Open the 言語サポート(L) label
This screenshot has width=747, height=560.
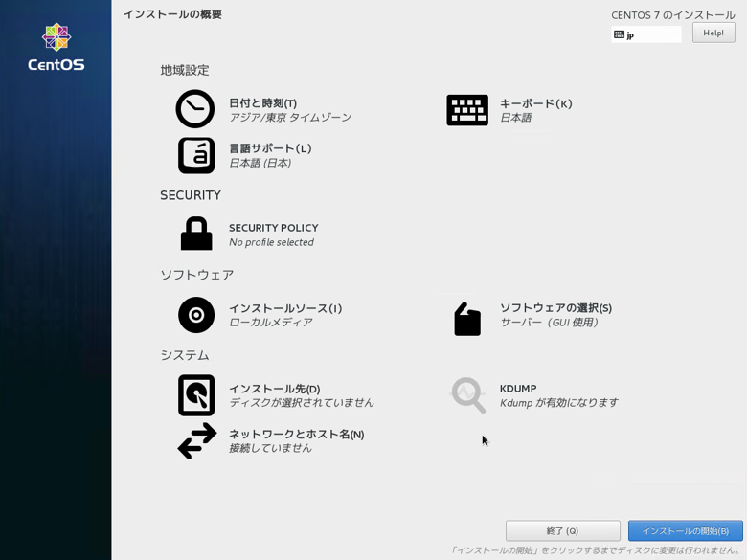pyautogui.click(x=270, y=148)
